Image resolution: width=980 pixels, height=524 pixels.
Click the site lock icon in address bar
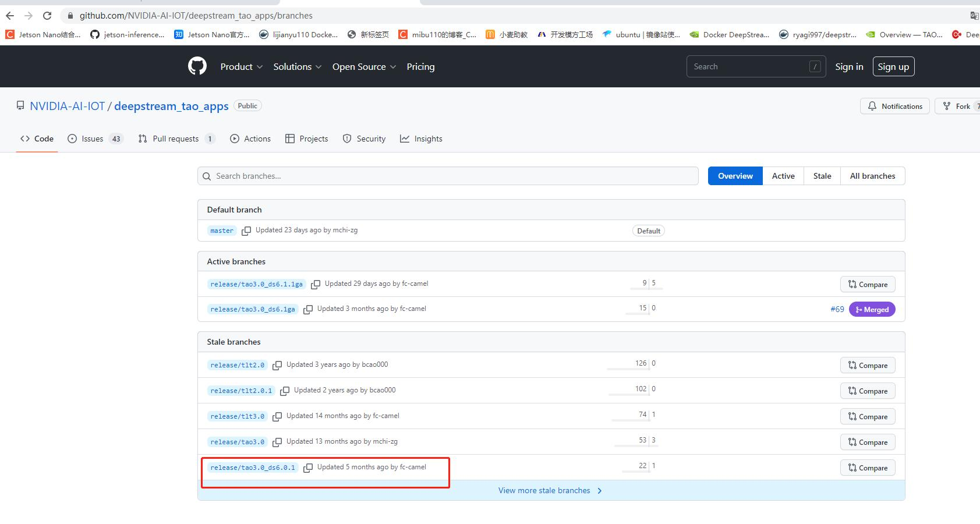pos(70,16)
